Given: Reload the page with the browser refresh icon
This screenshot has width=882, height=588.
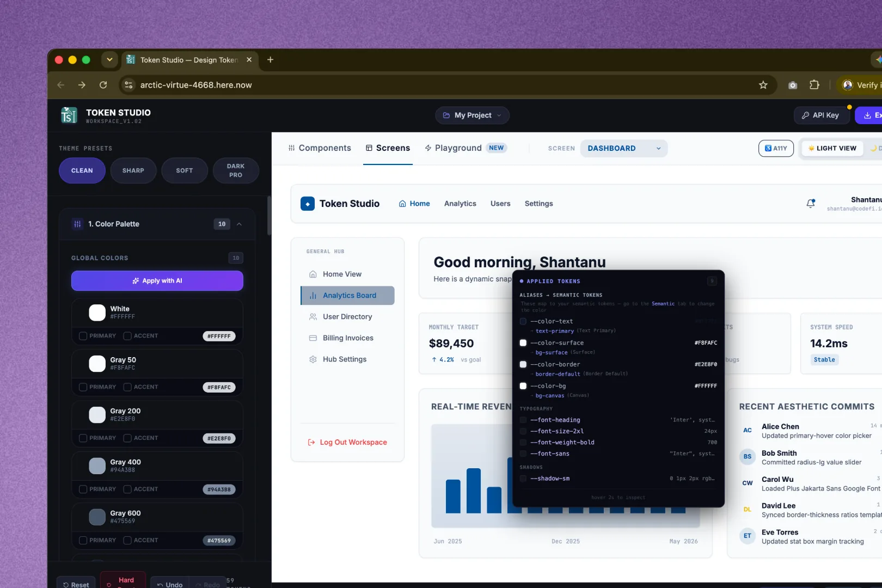Looking at the screenshot, I should coord(103,85).
